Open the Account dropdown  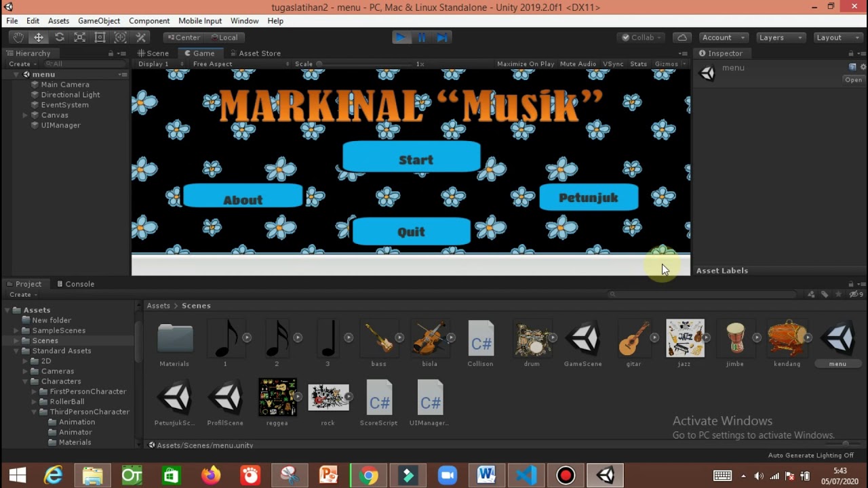pyautogui.click(x=722, y=37)
